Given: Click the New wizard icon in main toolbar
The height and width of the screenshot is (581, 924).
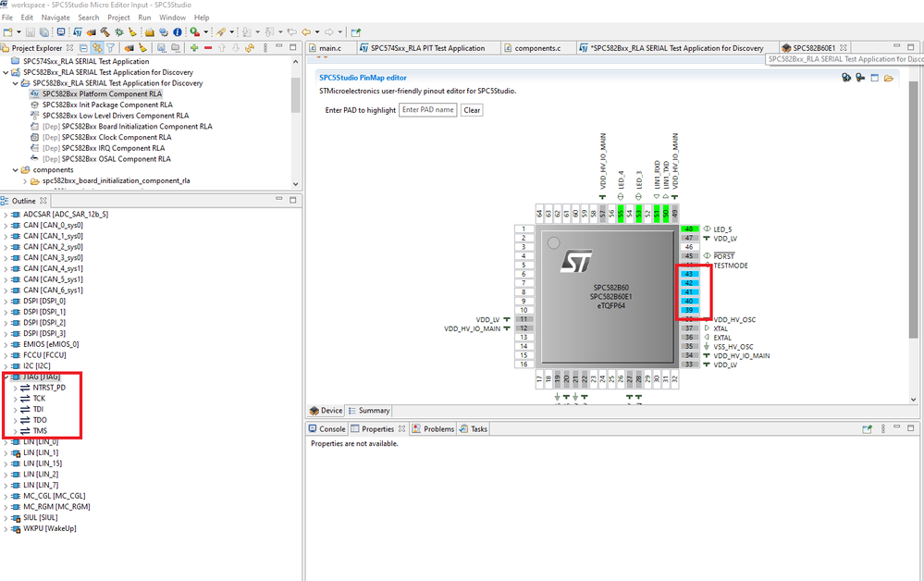Looking at the screenshot, I should click(7, 31).
